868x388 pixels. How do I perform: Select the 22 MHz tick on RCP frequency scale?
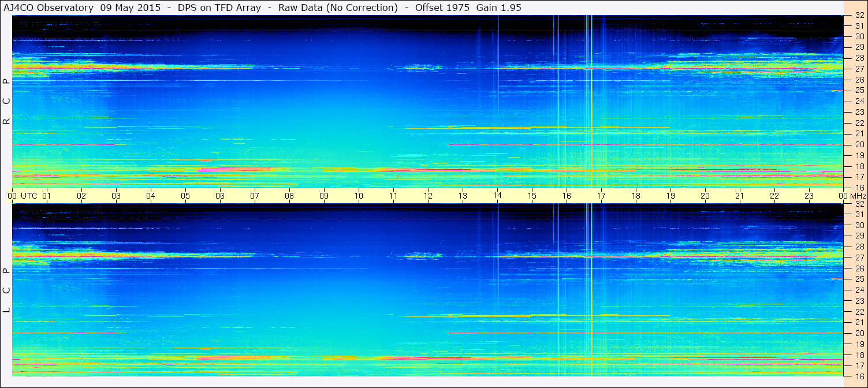point(859,123)
